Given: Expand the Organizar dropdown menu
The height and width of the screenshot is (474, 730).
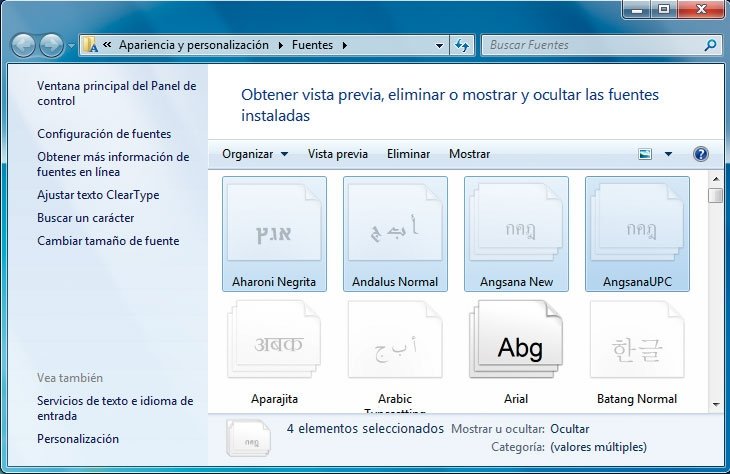Looking at the screenshot, I should 255,154.
